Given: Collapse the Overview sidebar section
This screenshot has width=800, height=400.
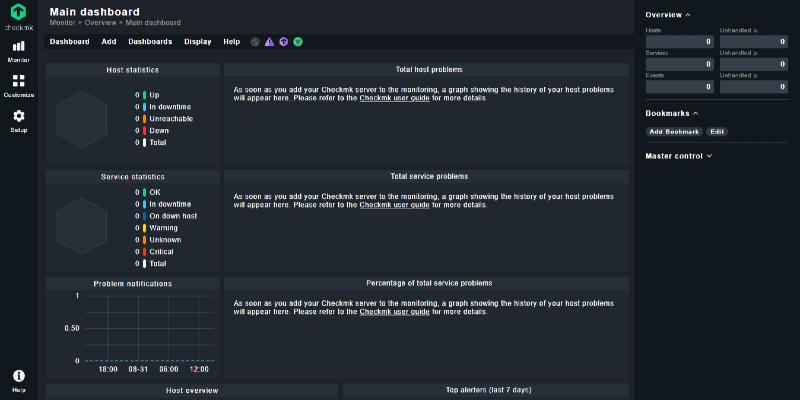Looking at the screenshot, I should [x=667, y=15].
